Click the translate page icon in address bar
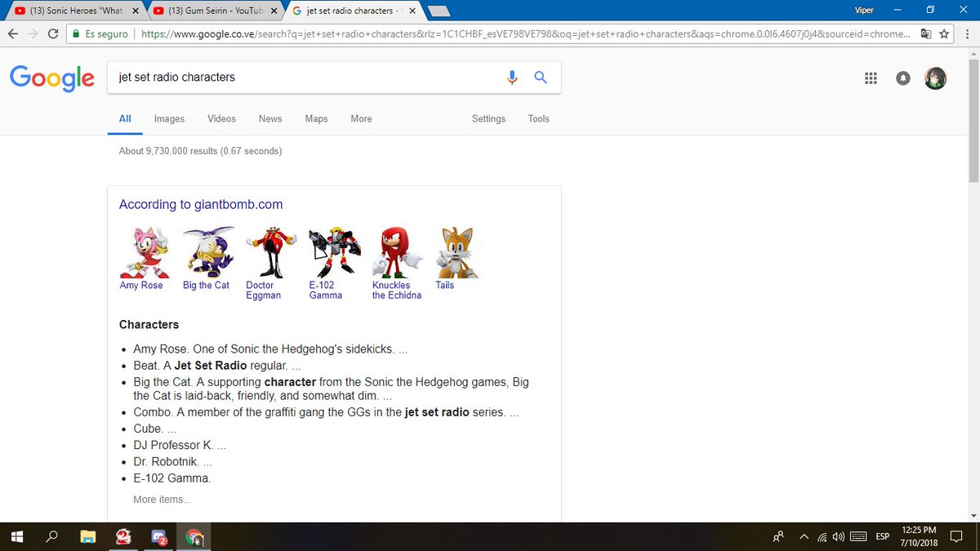The image size is (980, 551). 925,34
